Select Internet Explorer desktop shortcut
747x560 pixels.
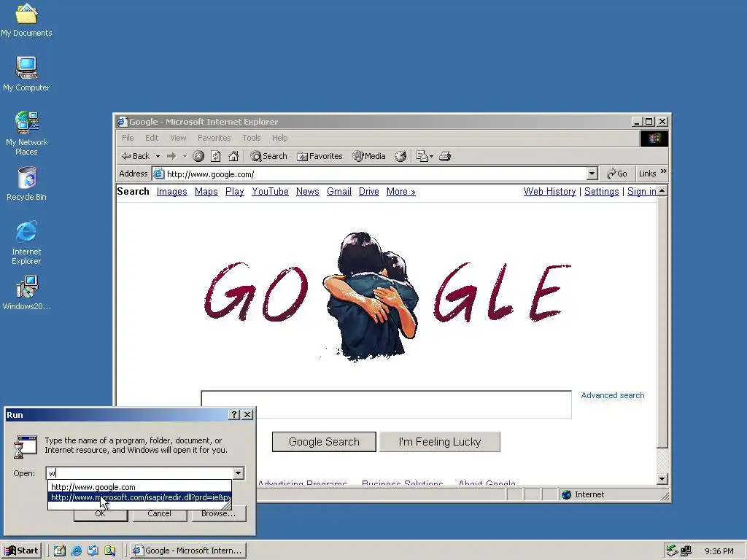coord(26,243)
